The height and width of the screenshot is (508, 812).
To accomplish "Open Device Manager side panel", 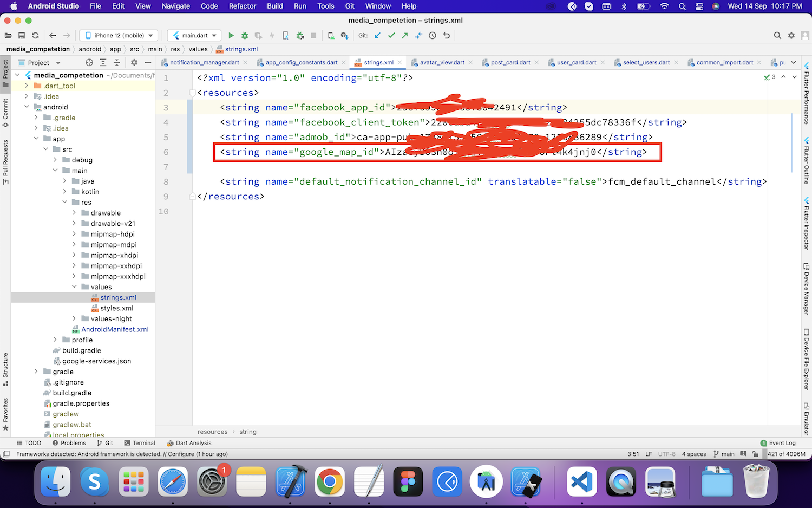I will click(806, 289).
